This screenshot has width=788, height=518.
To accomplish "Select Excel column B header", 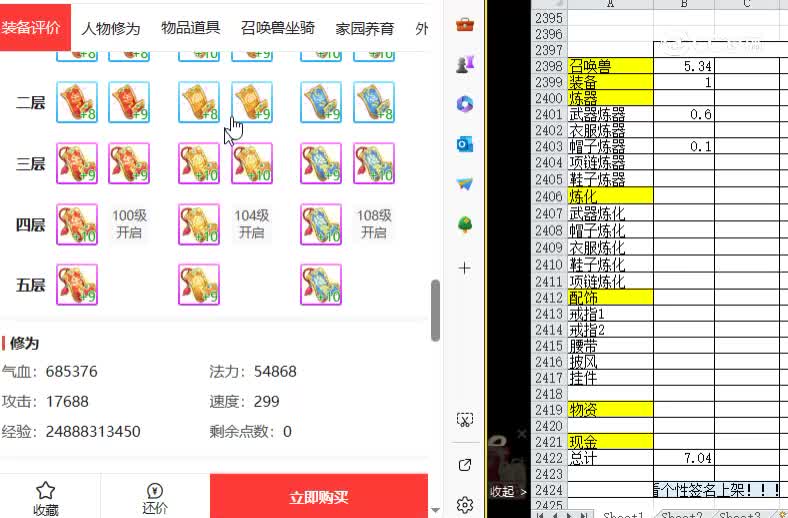I will [x=684, y=4].
